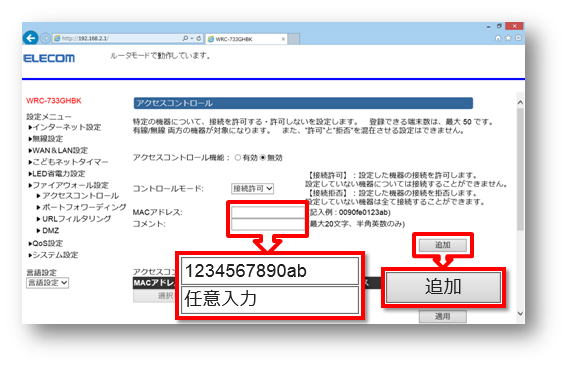Screen dimensions: 567x366
Task: Open the コントロールモード 接続許可 dropdown
Action: coord(252,188)
